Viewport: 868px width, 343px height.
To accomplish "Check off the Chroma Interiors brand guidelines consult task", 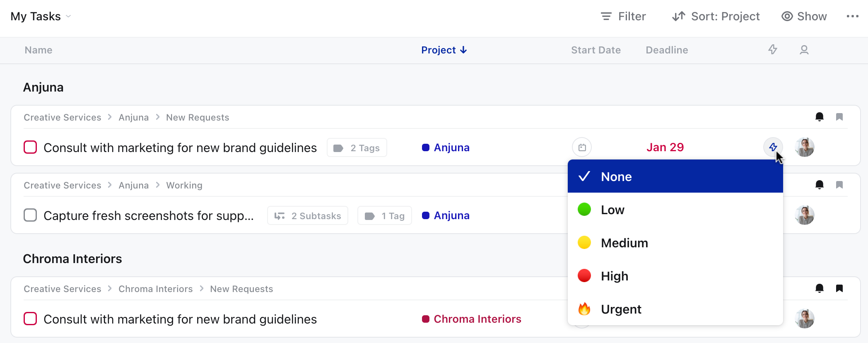I will pos(30,319).
